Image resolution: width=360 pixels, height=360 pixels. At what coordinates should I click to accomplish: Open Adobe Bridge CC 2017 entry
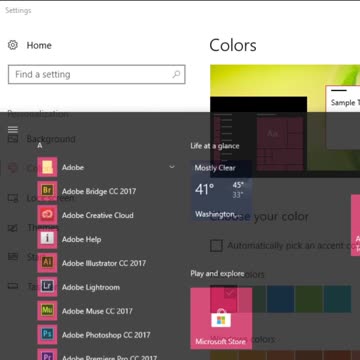pyautogui.click(x=99, y=191)
